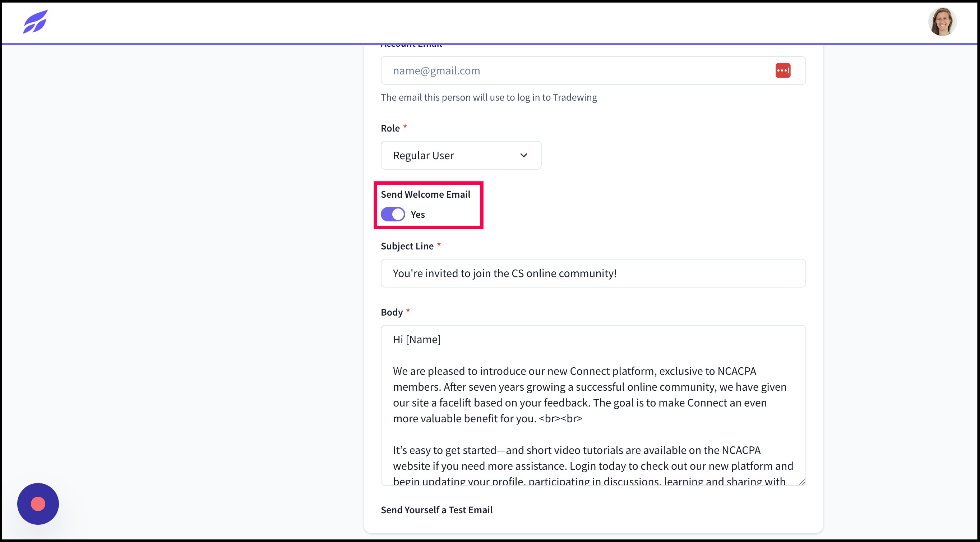Click the 'Subject Line' label
Image resolution: width=980 pixels, height=542 pixels.
point(407,246)
